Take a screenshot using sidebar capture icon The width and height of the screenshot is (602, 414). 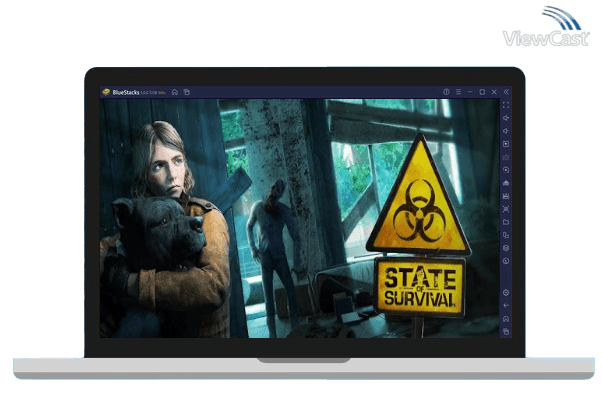tap(506, 209)
